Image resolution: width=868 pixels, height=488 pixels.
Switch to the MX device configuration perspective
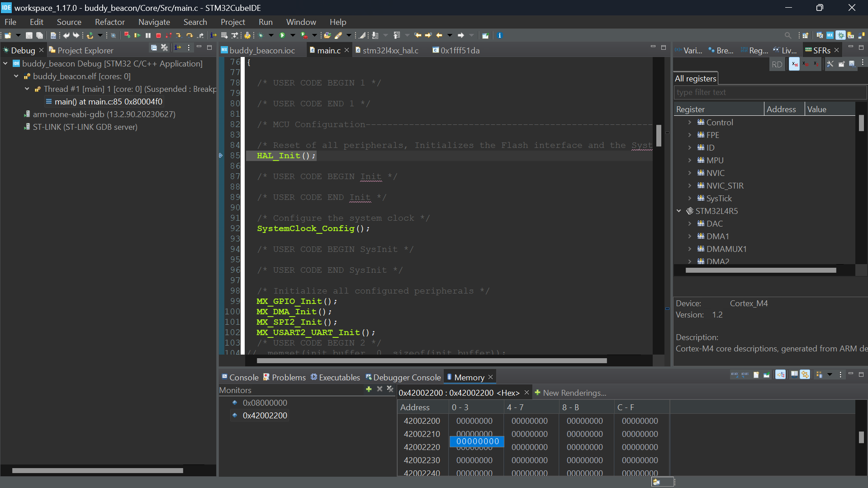pos(830,35)
